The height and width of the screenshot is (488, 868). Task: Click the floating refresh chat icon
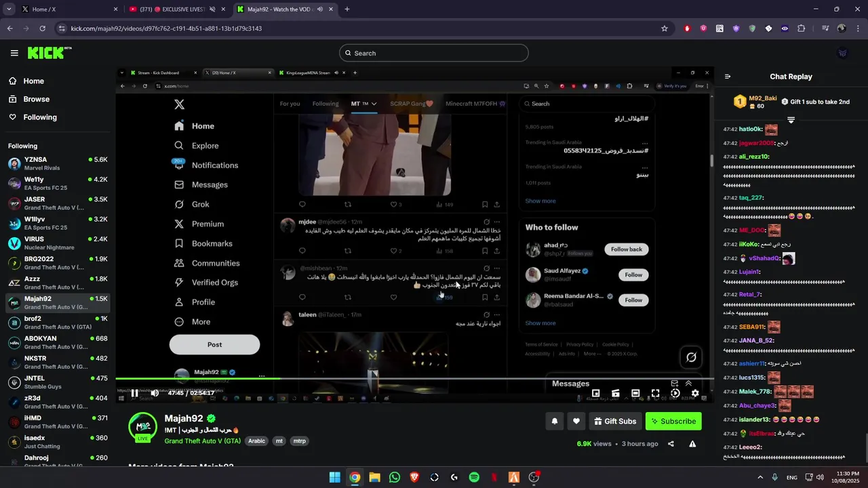pos(691,357)
